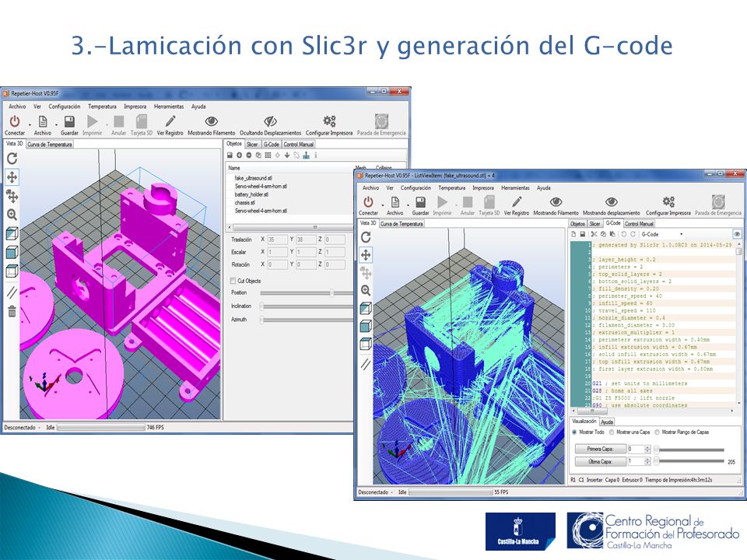Toggle Mostrando Filamento eye in left window
747x560 pixels.
coord(211,121)
